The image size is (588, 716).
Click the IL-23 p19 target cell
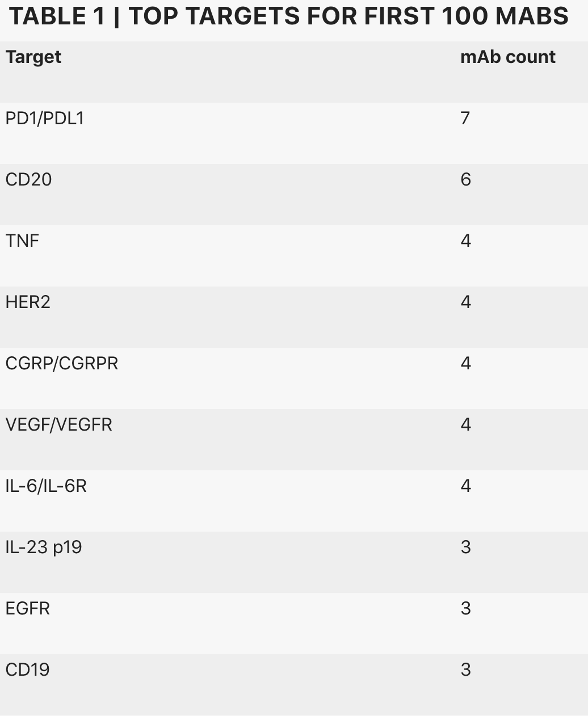(x=44, y=547)
